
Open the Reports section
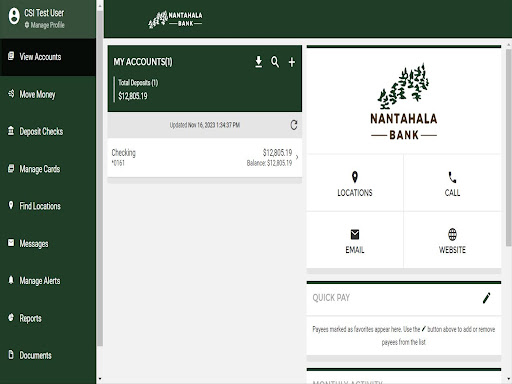[48, 318]
